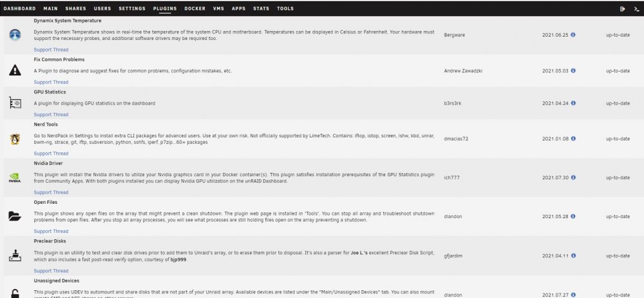644x298 pixels.
Task: Open the info icon next to 2021.07.27
Action: click(573, 295)
